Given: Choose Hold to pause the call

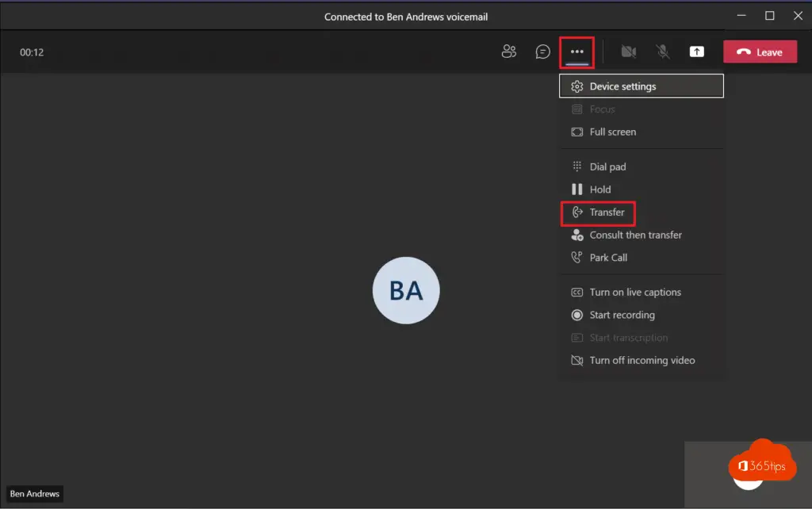Looking at the screenshot, I should click(599, 189).
